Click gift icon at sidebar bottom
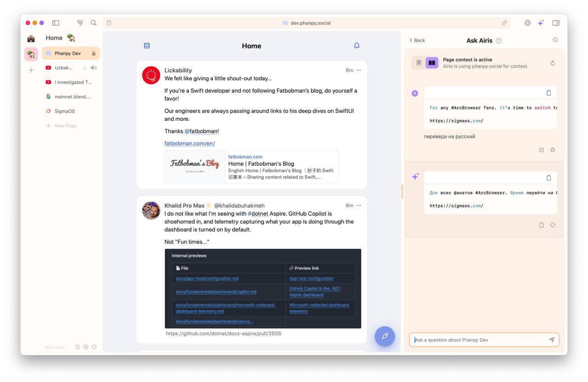The width and height of the screenshot is (588, 382). tap(78, 347)
